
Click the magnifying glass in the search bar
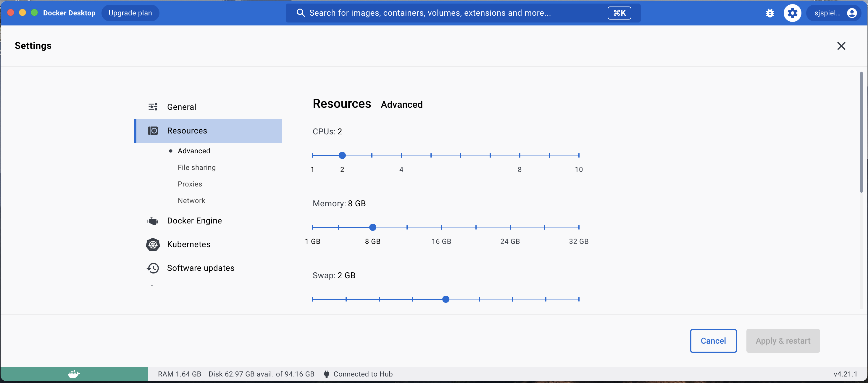(301, 13)
